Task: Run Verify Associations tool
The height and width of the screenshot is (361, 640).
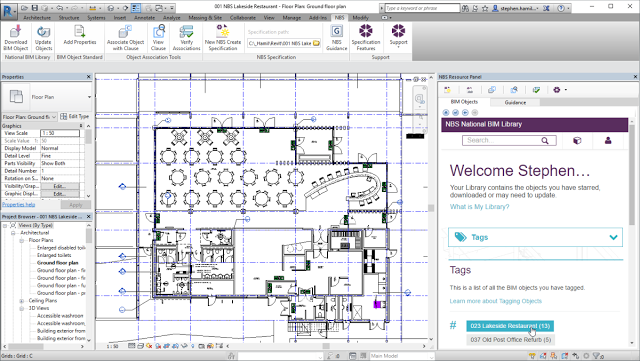Action: (186, 38)
